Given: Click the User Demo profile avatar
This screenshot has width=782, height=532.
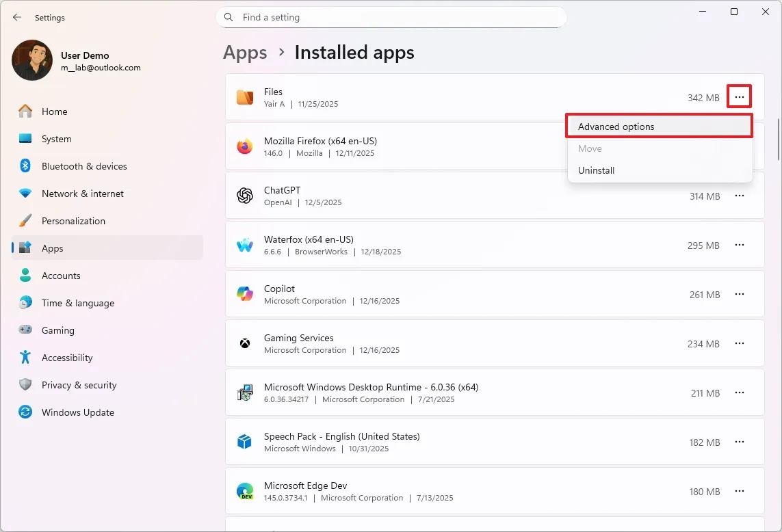Looking at the screenshot, I should point(31,60).
